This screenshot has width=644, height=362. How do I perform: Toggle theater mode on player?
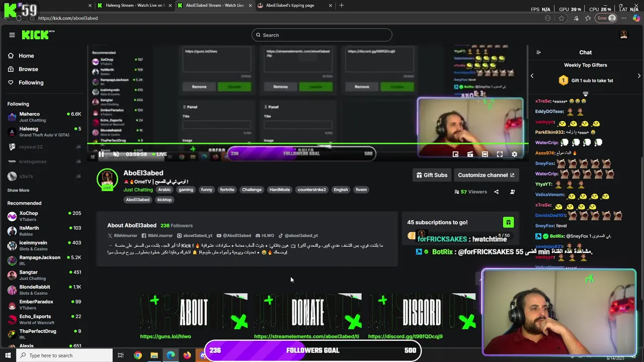(485, 154)
